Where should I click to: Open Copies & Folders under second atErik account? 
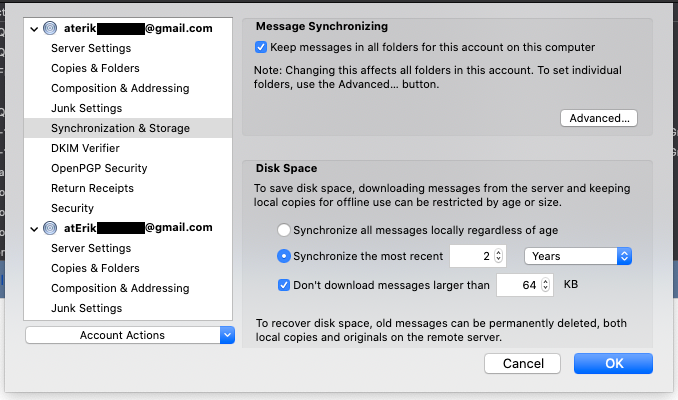tap(95, 268)
